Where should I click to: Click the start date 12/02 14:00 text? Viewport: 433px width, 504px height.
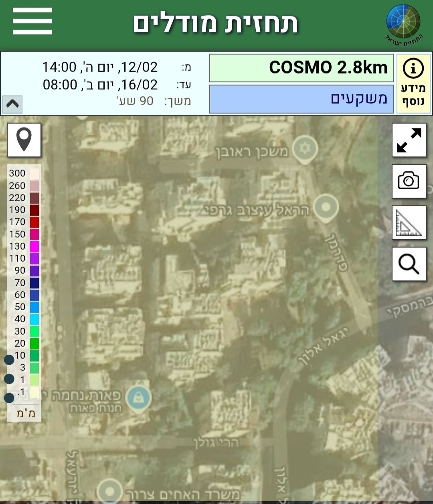pos(100,67)
